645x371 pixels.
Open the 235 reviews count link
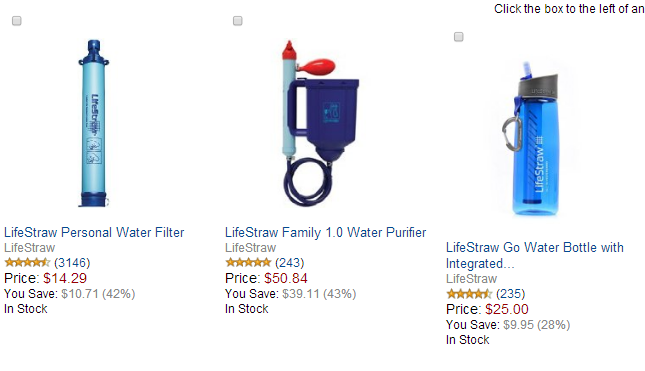click(x=510, y=294)
